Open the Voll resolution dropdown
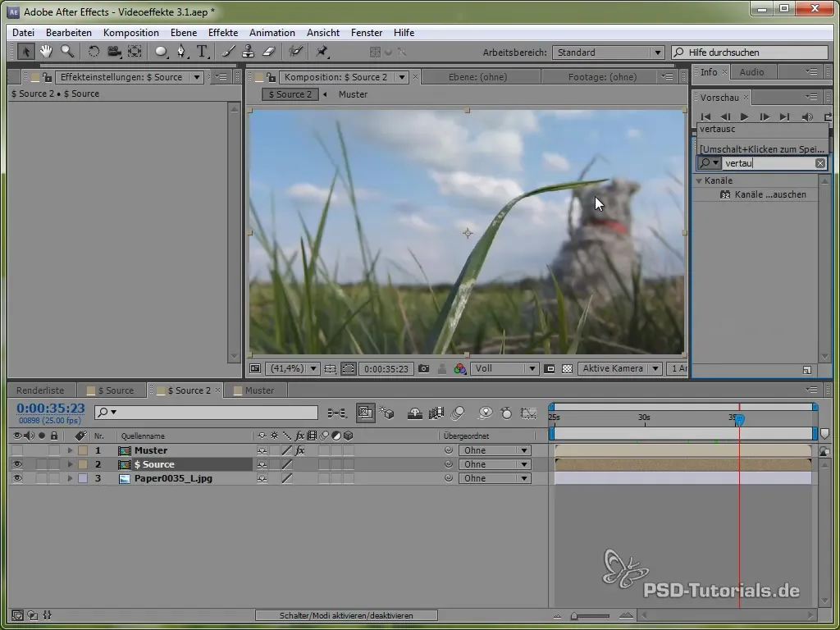The height and width of the screenshot is (630, 840). pos(504,368)
